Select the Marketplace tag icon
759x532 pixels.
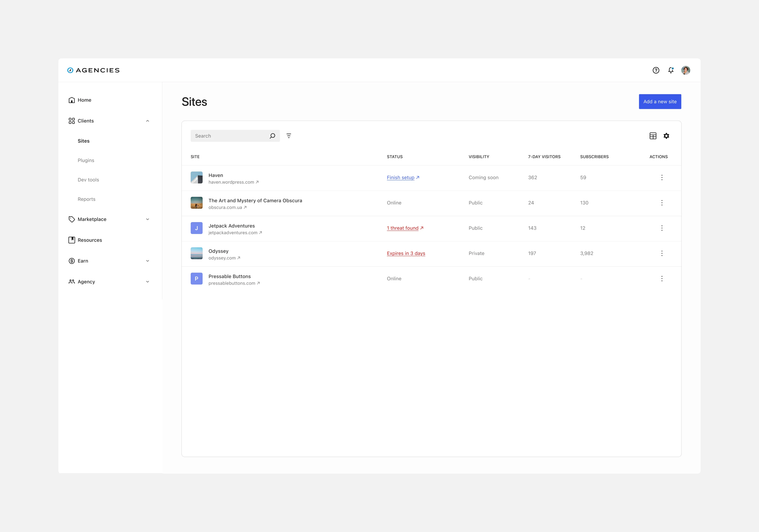click(x=72, y=219)
